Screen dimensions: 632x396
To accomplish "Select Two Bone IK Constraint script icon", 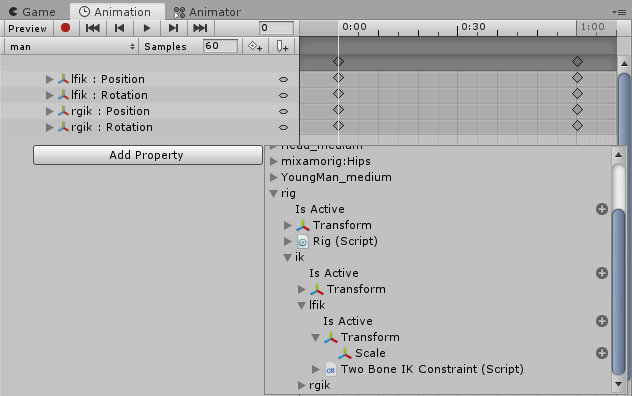I will pyautogui.click(x=331, y=370).
